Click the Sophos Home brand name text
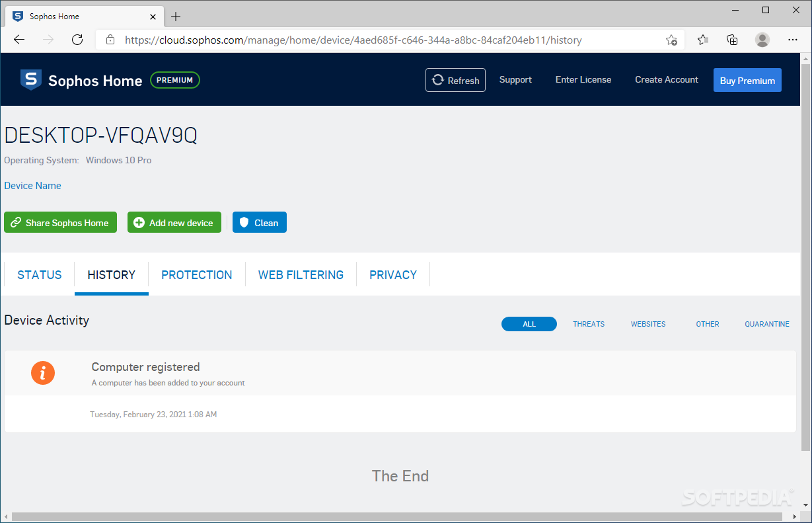Viewport: 812px width, 523px height. 95,81
